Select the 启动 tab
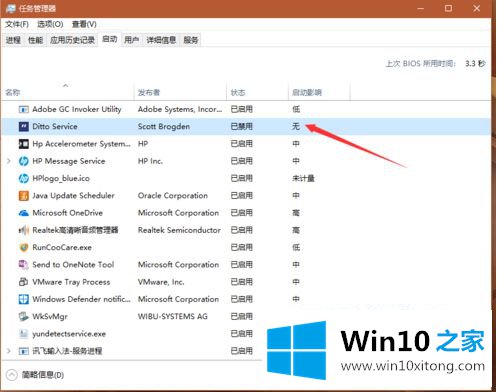The height and width of the screenshot is (392, 497). 110,40
